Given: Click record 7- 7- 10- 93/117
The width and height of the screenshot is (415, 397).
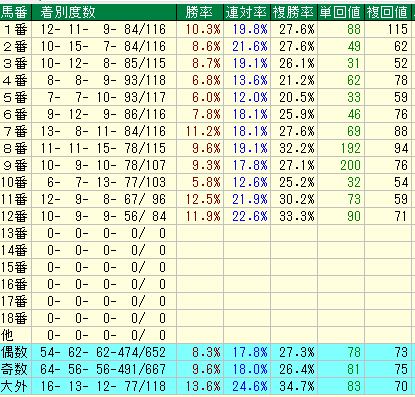Looking at the screenshot, I should [x=107, y=98].
